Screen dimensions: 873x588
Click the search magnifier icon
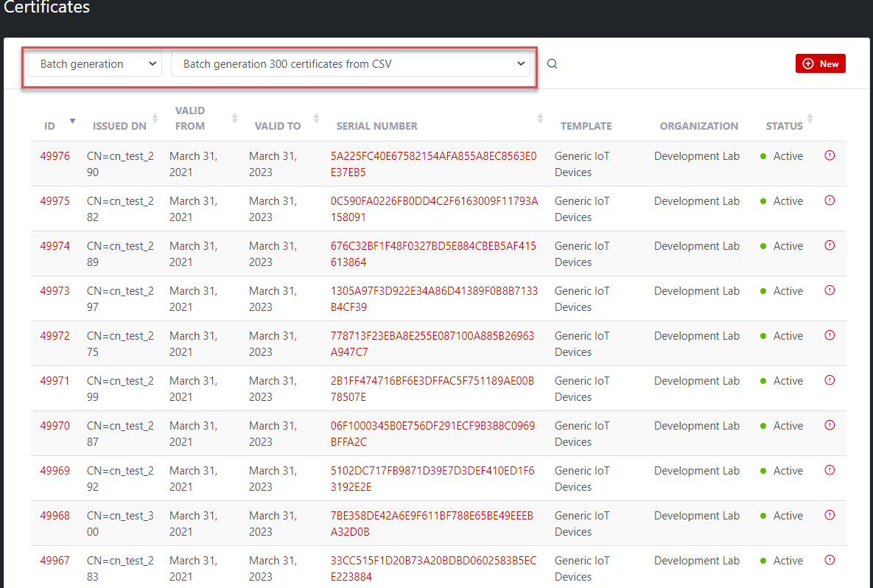tap(552, 64)
